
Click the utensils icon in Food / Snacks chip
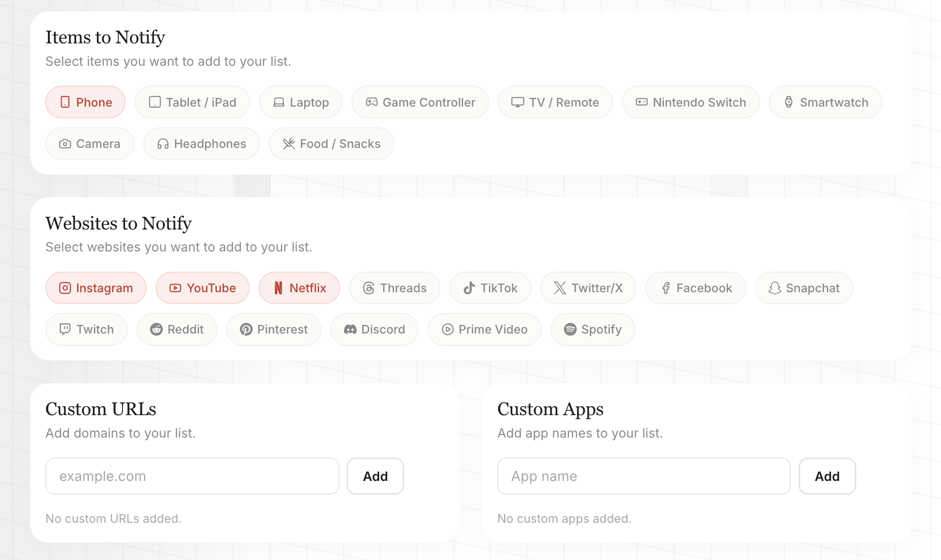pos(289,144)
